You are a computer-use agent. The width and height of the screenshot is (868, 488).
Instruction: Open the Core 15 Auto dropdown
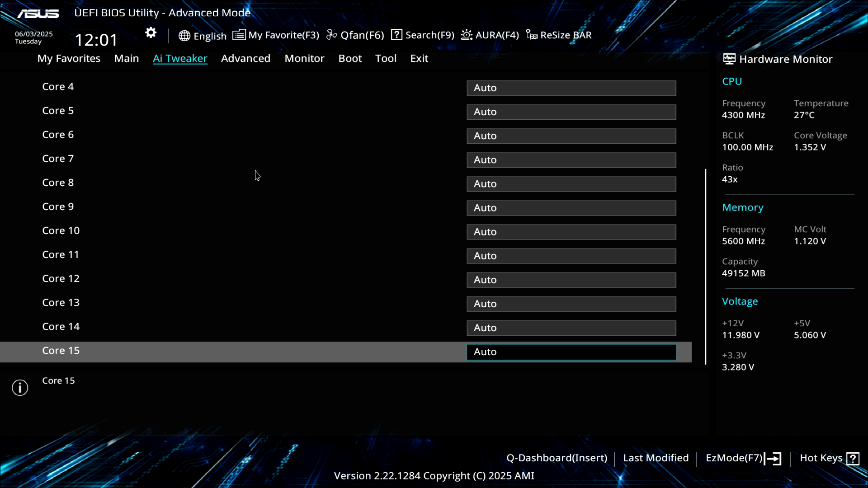[x=571, y=352]
